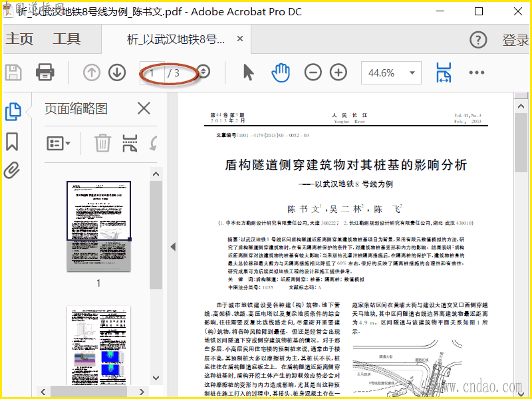The height and width of the screenshot is (399, 532).
Task: Open the 44.6% zoom level dropdown
Action: click(391, 72)
